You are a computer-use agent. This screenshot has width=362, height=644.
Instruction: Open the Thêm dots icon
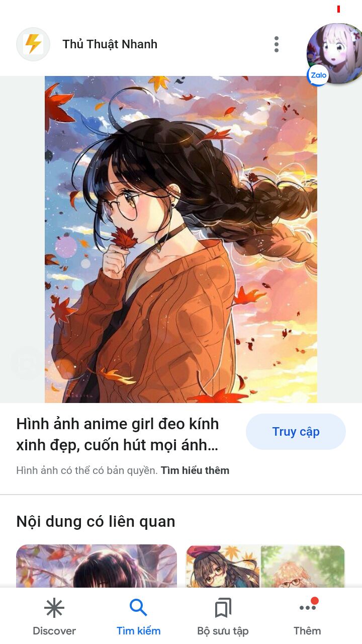click(307, 608)
